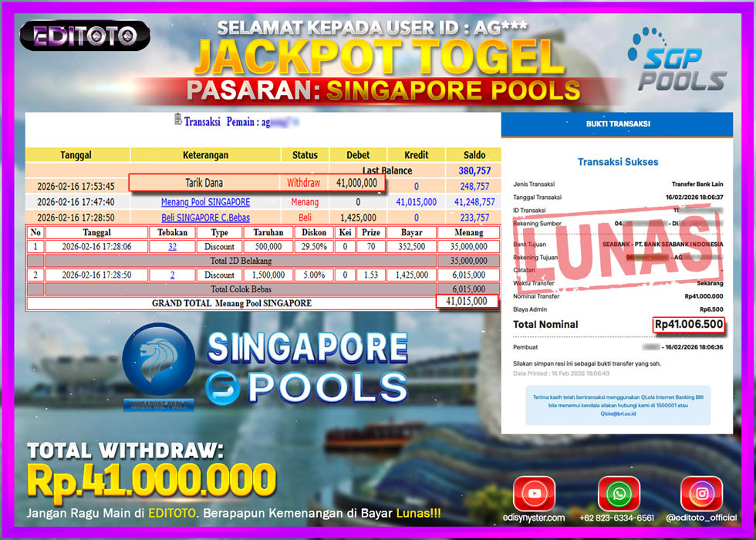Click date 2026-02-16 17:47:40
Viewport: 756px width, 540px height.
pyautogui.click(x=76, y=202)
